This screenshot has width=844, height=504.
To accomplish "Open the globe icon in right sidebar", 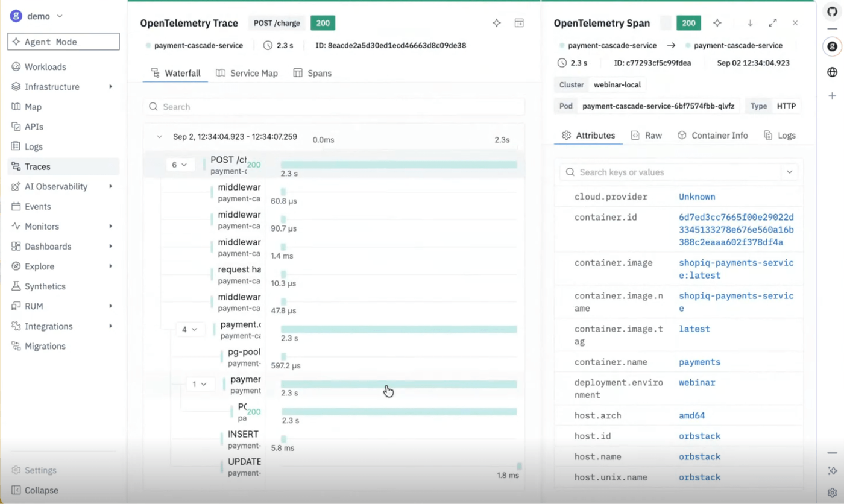I will pyautogui.click(x=832, y=72).
